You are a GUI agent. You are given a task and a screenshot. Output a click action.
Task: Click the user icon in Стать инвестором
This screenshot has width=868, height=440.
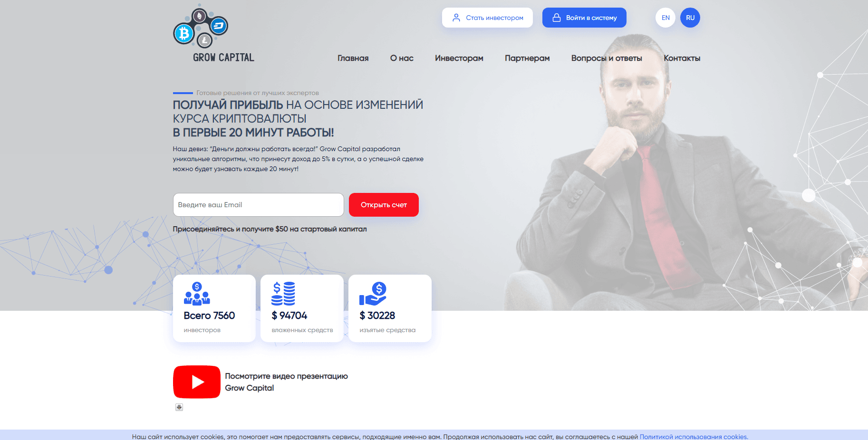(456, 18)
